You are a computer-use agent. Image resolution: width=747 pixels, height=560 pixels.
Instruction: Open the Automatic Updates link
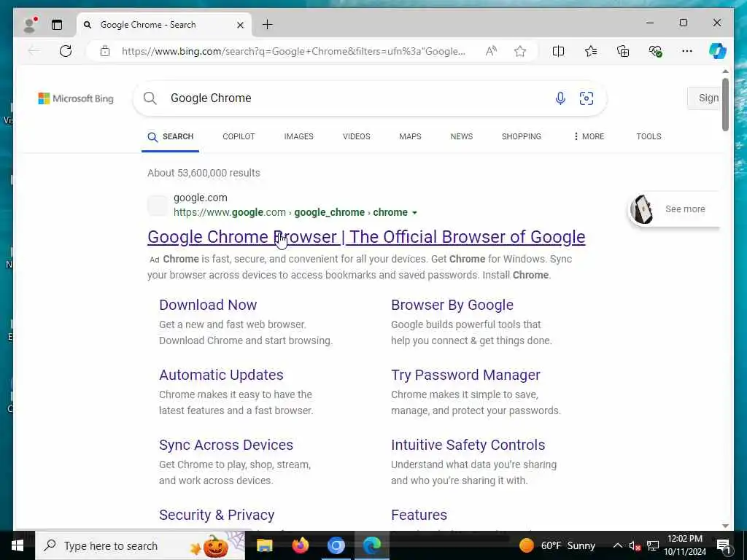[x=221, y=375]
